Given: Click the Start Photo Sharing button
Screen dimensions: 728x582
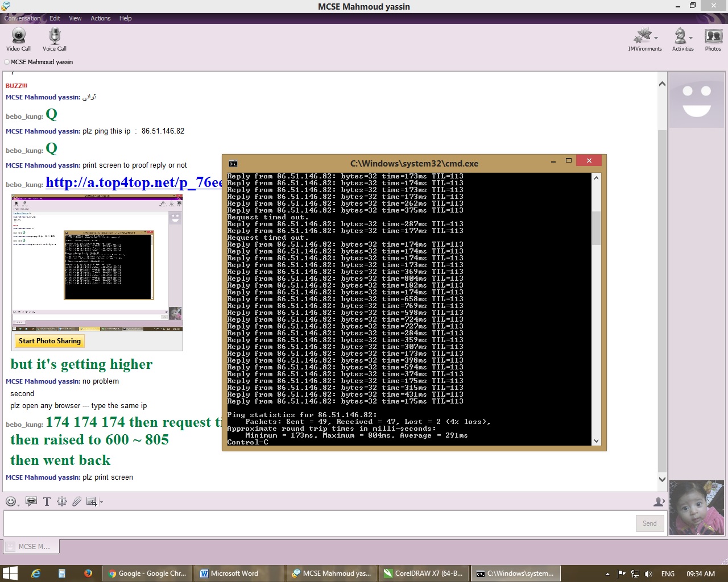Looking at the screenshot, I should point(49,341).
